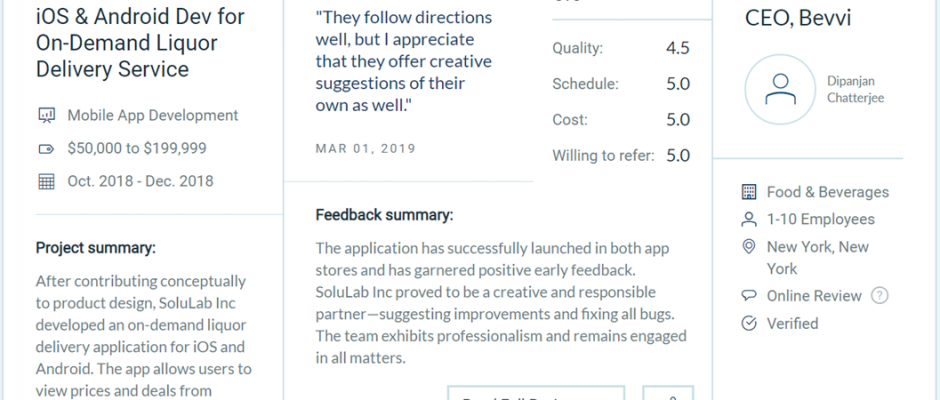Viewport: 940px width, 400px height.
Task: Click the calendar icon next to Oct. 2018
Action: coord(46,181)
